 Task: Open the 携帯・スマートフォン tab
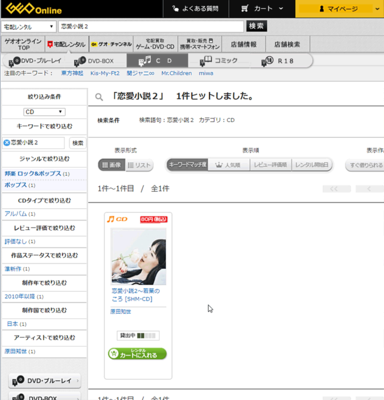200,44
